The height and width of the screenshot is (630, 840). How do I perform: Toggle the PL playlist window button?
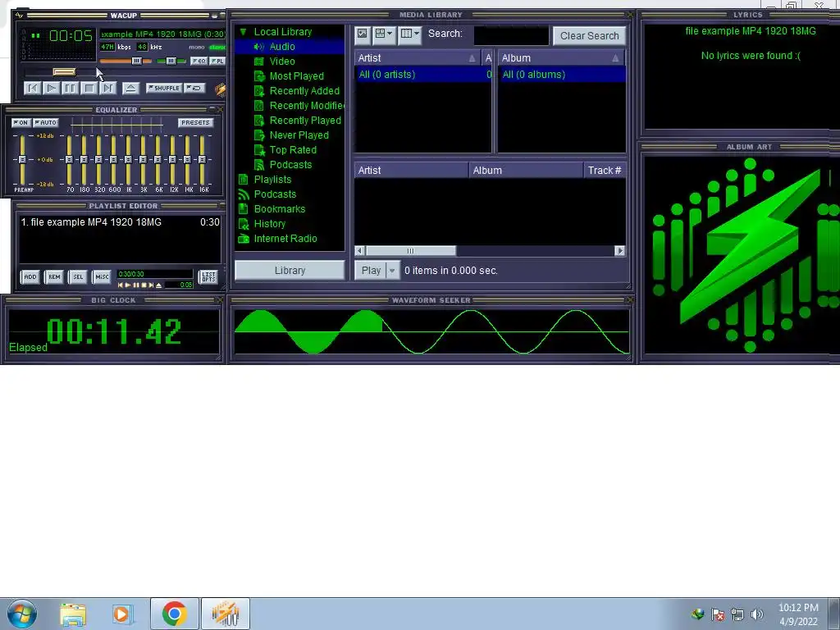pyautogui.click(x=217, y=61)
